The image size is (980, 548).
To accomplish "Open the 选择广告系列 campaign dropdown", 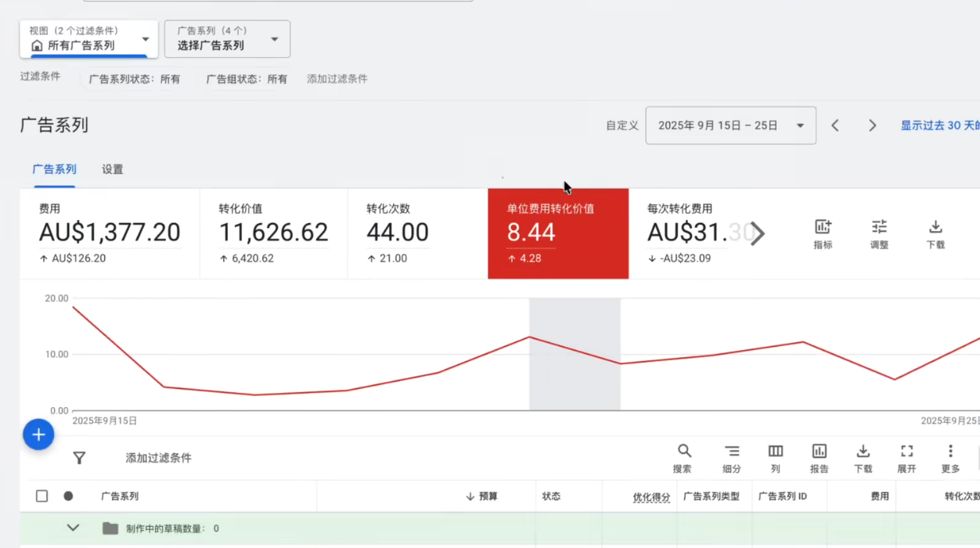I will pos(227,39).
